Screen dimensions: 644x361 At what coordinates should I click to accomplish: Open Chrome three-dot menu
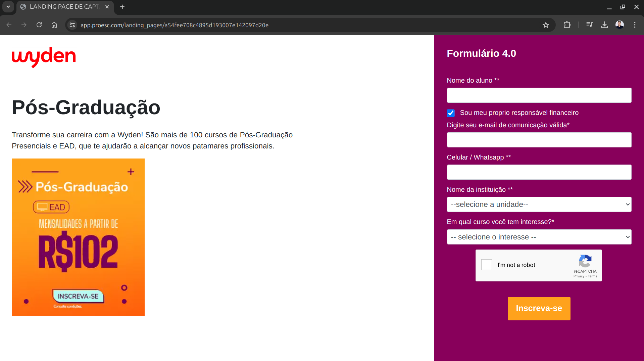(635, 25)
